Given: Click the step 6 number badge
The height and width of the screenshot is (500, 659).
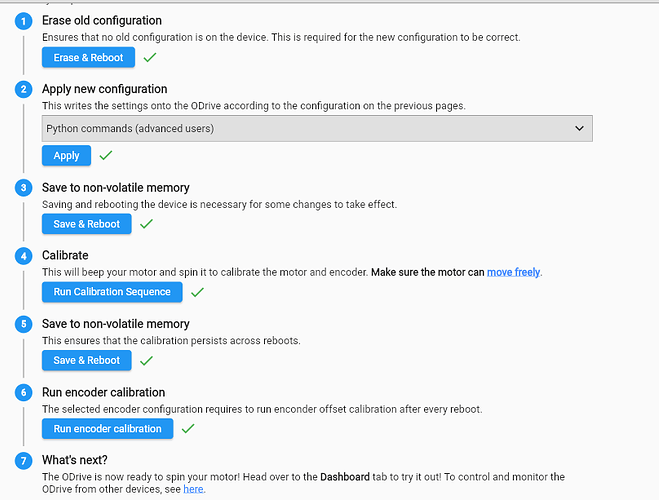Looking at the screenshot, I should tap(22, 392).
